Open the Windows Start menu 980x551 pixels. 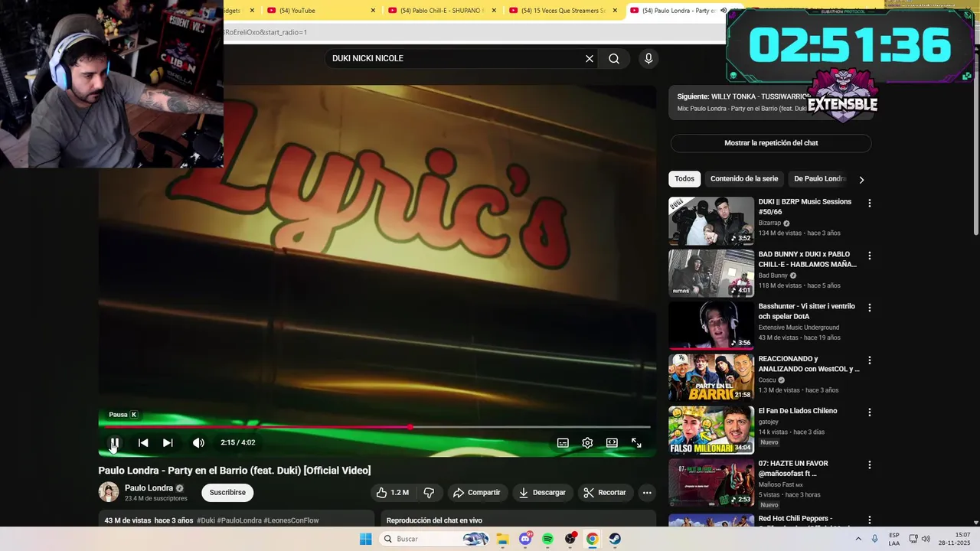click(366, 539)
